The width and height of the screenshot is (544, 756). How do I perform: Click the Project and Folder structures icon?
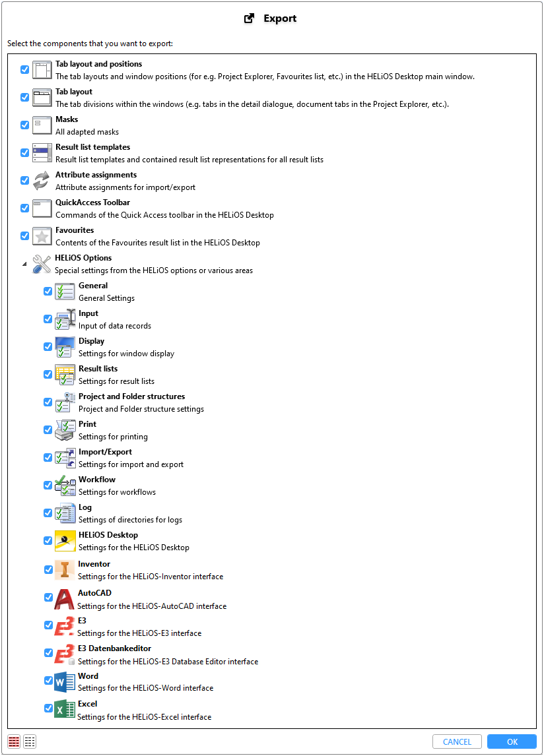tap(65, 402)
